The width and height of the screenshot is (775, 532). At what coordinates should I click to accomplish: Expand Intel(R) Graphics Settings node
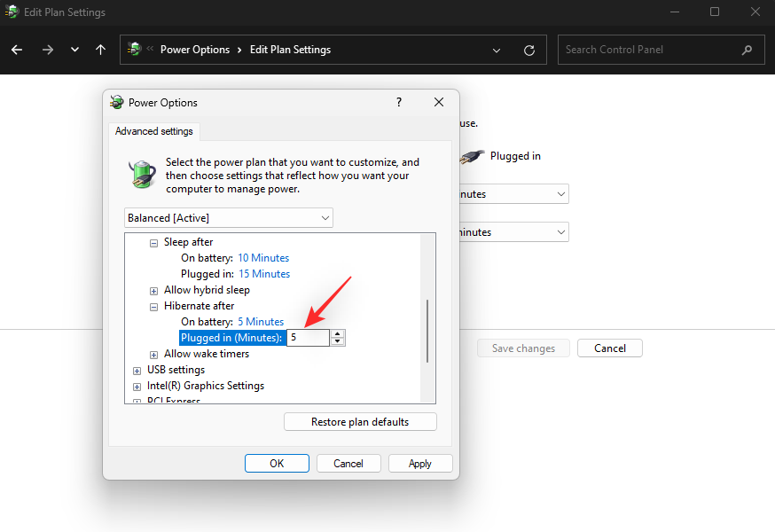tap(137, 387)
